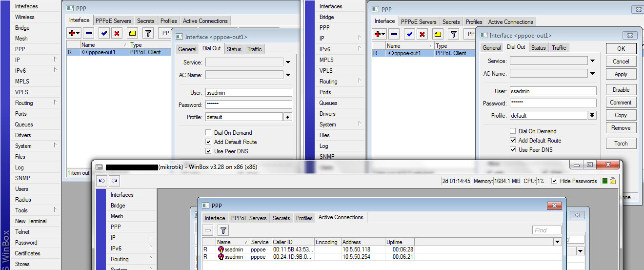Click OK in the right pppoe-out1 dialog
The image size is (644, 270).
tap(621, 49)
